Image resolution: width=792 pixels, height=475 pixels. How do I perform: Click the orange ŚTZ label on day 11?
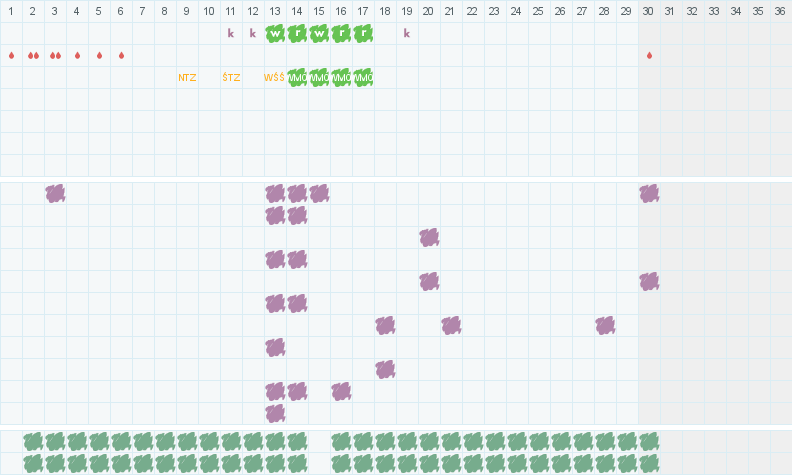[231, 77]
